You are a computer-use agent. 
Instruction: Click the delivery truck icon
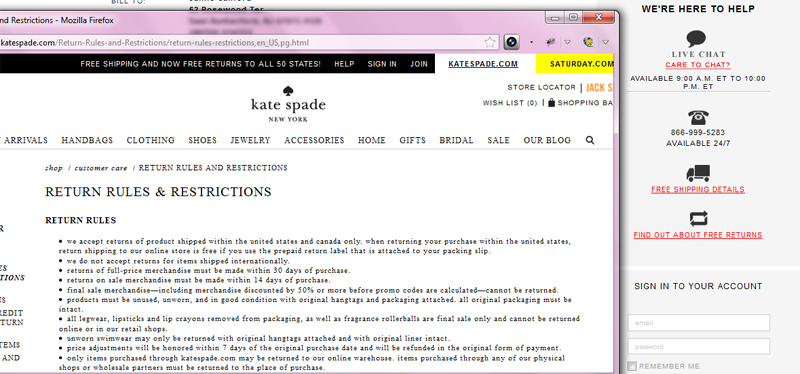[x=698, y=173]
